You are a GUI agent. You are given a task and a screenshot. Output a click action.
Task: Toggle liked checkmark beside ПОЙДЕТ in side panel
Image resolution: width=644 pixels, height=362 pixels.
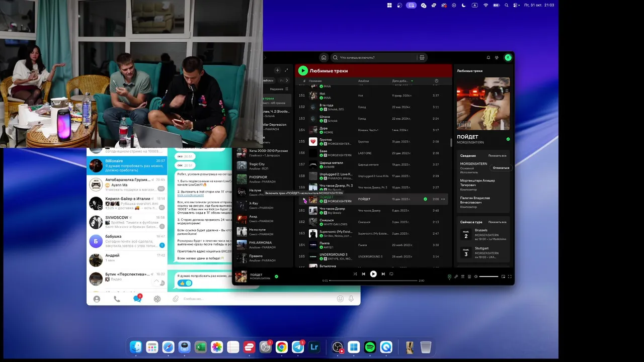tap(508, 139)
